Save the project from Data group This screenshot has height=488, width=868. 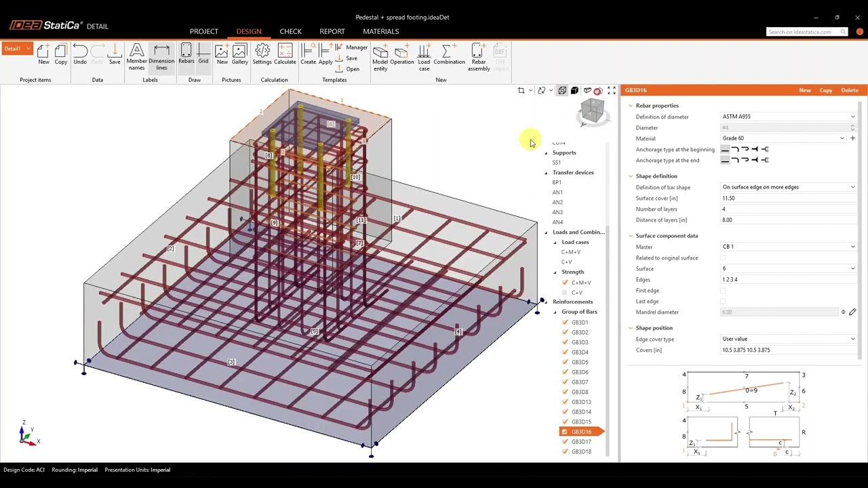(x=115, y=54)
